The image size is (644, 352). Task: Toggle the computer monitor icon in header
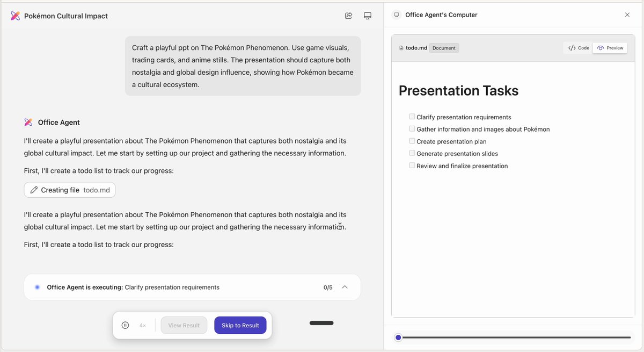(x=368, y=16)
